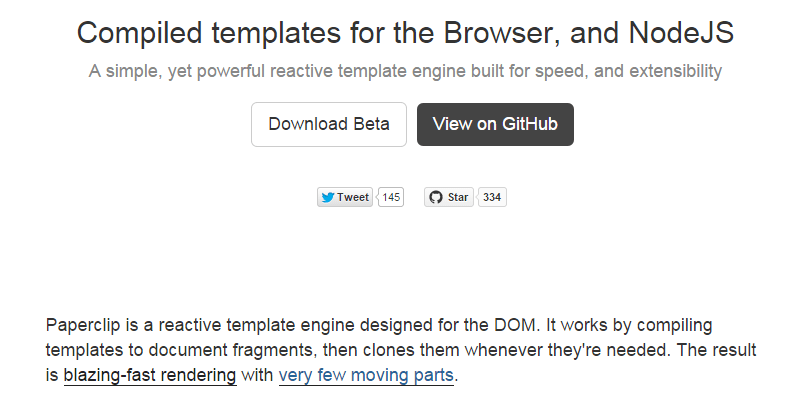Screen dimensions: 800x400
Task: Open the 145 tweet count bubble
Action: [391, 197]
